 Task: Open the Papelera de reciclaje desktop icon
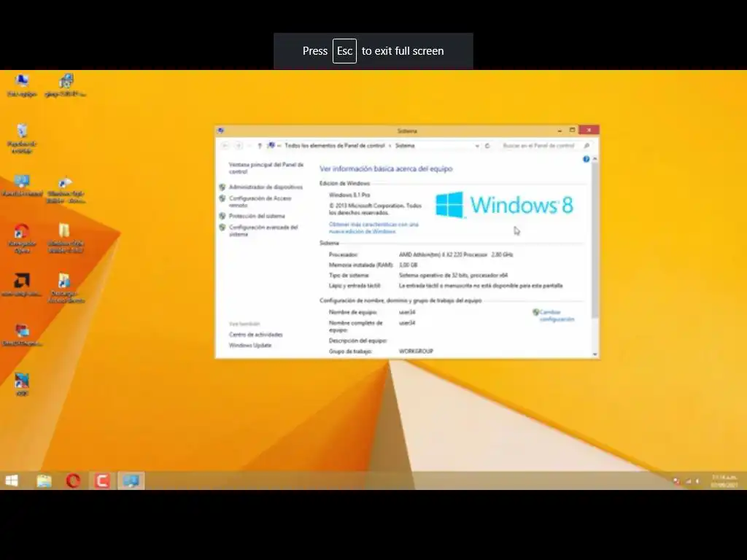[22, 138]
